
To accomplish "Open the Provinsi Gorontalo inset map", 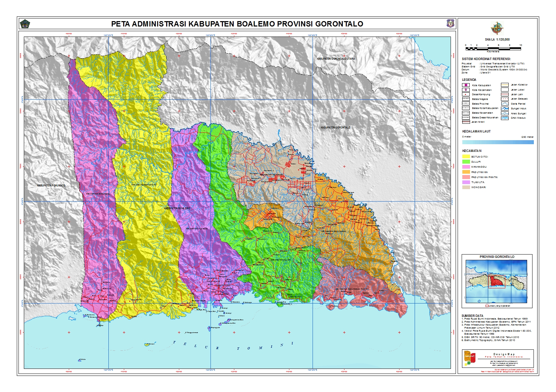I will [497, 282].
